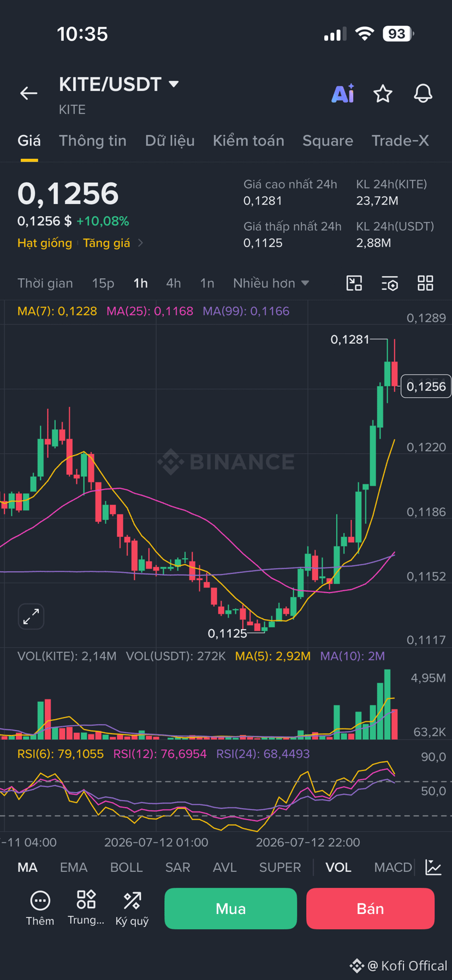Toggle the MACD indicator
This screenshot has height=980, width=452.
[x=393, y=867]
